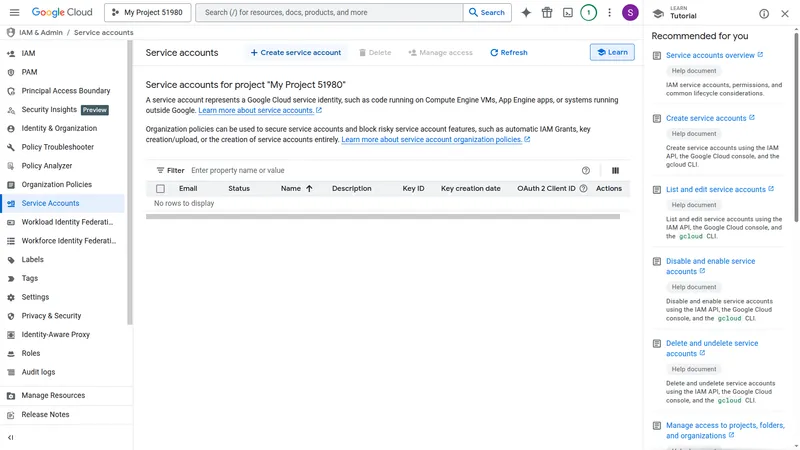This screenshot has height=450, width=800.
Task: Click IAM & Admin breadcrumb
Action: pyautogui.click(x=41, y=32)
